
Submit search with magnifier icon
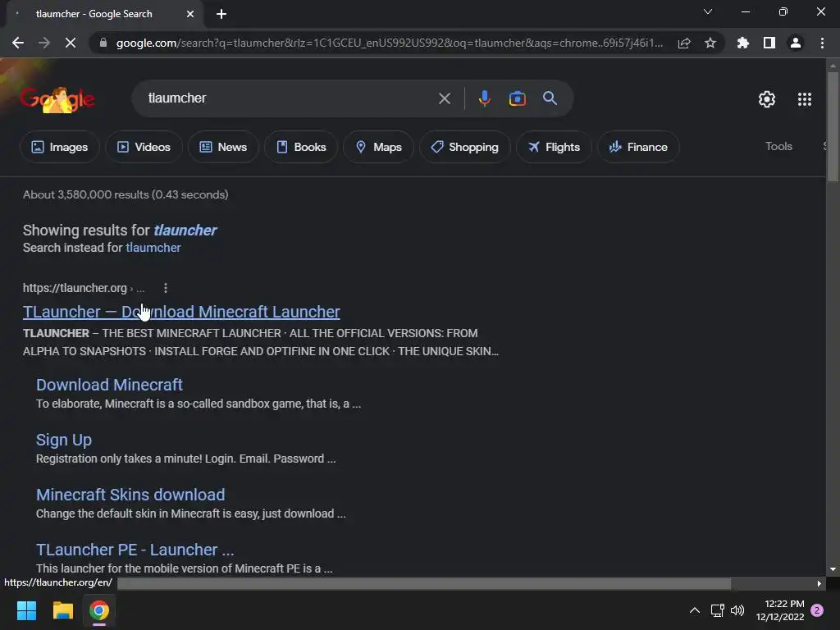pyautogui.click(x=550, y=98)
